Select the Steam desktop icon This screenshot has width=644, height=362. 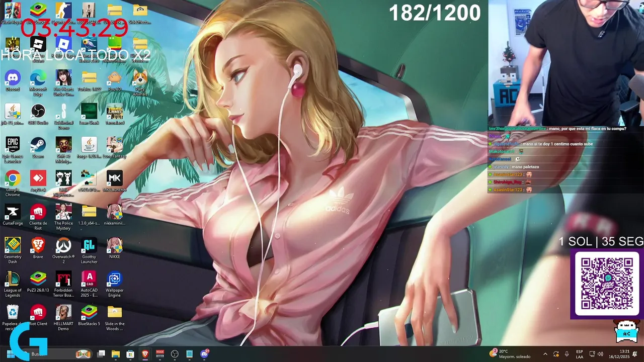point(38,148)
